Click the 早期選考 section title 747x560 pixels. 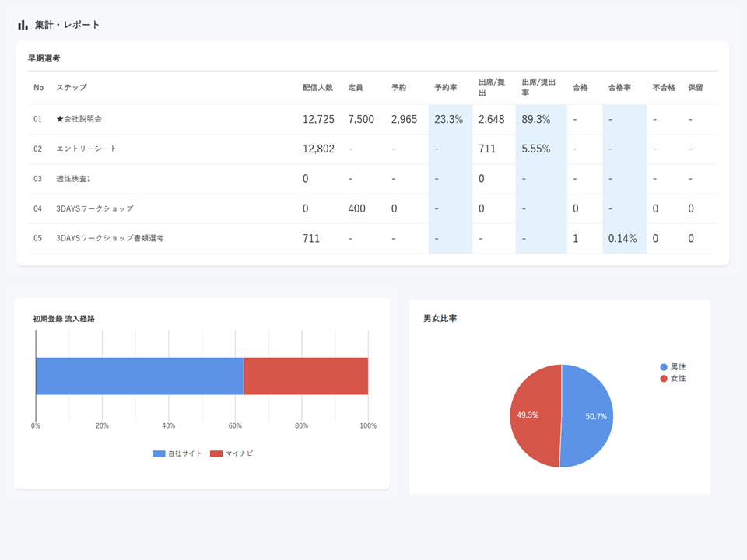[44, 58]
